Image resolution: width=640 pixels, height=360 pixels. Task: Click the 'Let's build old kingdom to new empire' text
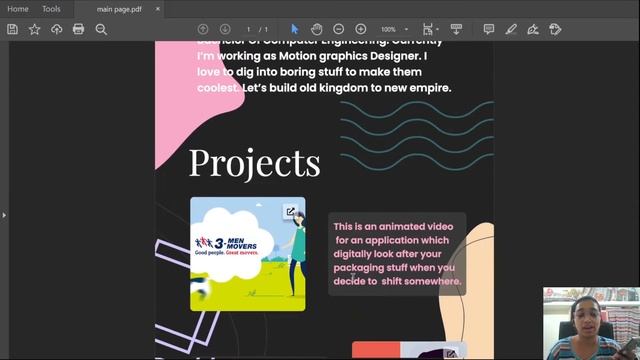click(x=347, y=88)
